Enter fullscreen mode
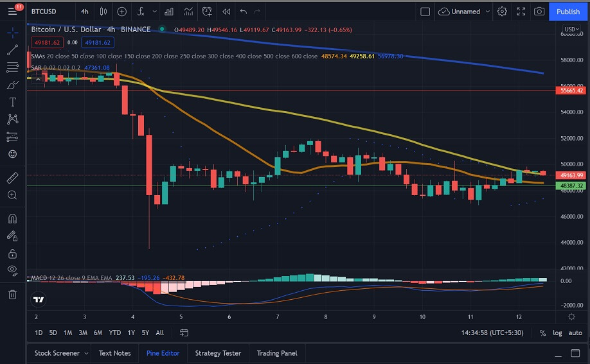 [521, 12]
